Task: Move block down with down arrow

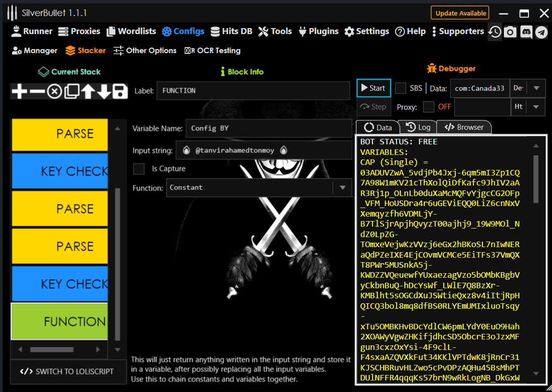Action: click(x=104, y=92)
